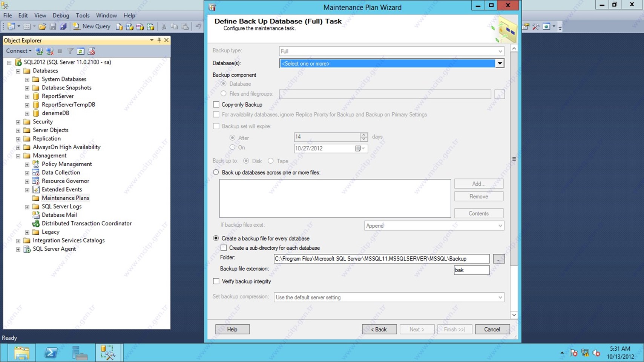Select Distributed Transaction Coordinator item
Viewport: 644px width, 362px height.
86,223
